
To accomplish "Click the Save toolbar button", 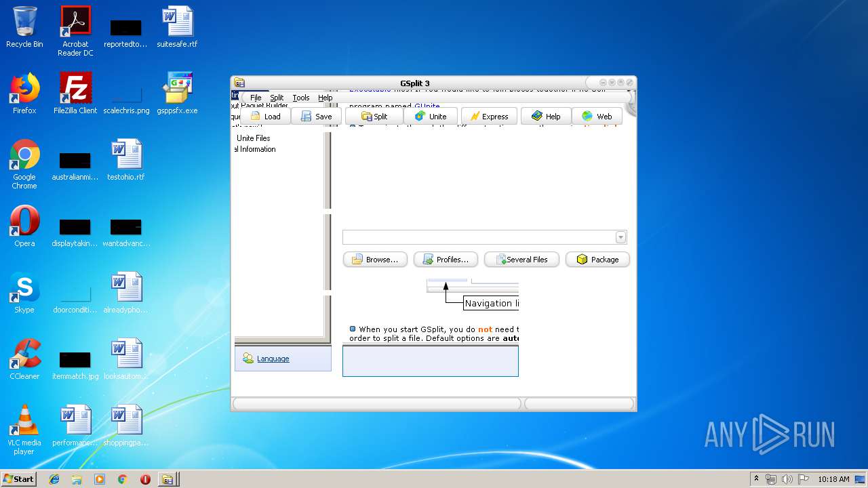I will point(316,117).
